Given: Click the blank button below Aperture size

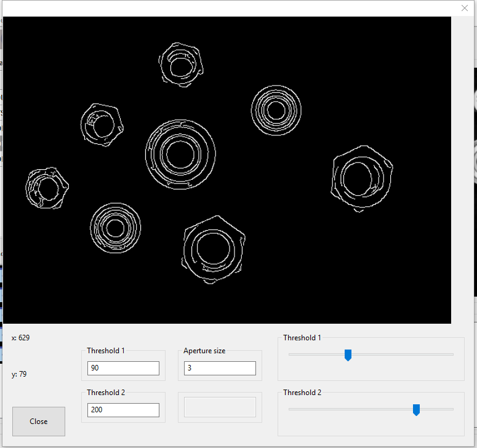Looking at the screenshot, I should pos(220,407).
